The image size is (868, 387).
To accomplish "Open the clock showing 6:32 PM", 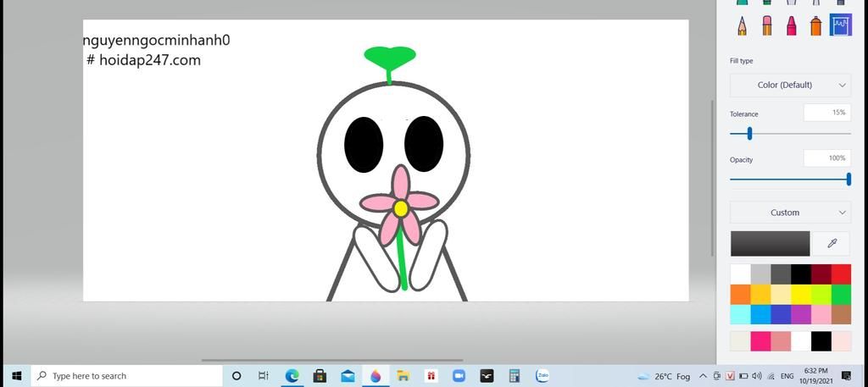I will [x=817, y=376].
